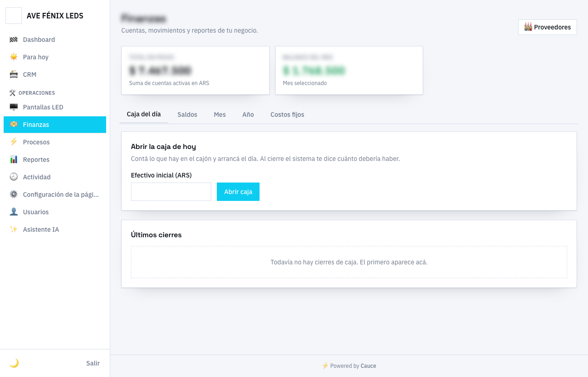This screenshot has width=588, height=377.
Task: Open Asistente IA
Action: (x=55, y=229)
